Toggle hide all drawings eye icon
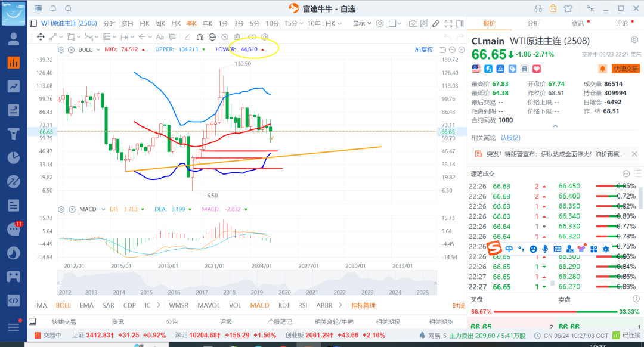Image resolution: width=644 pixels, height=347 pixels. (225, 37)
